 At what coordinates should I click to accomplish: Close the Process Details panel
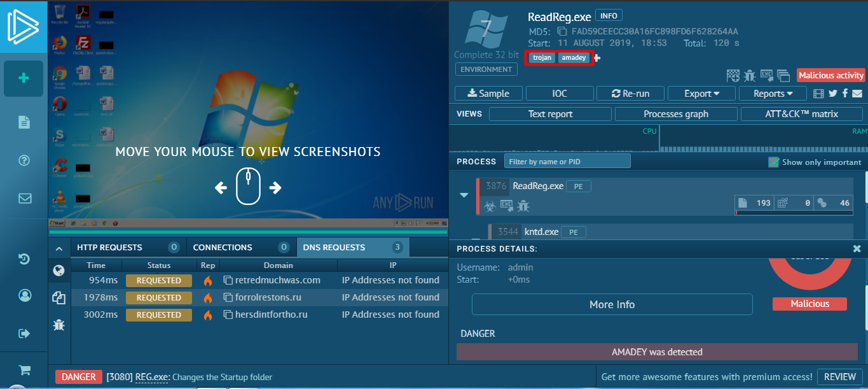(x=857, y=248)
